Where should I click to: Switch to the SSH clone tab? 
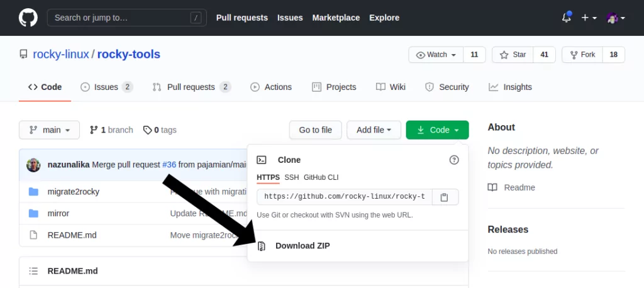[x=292, y=177]
